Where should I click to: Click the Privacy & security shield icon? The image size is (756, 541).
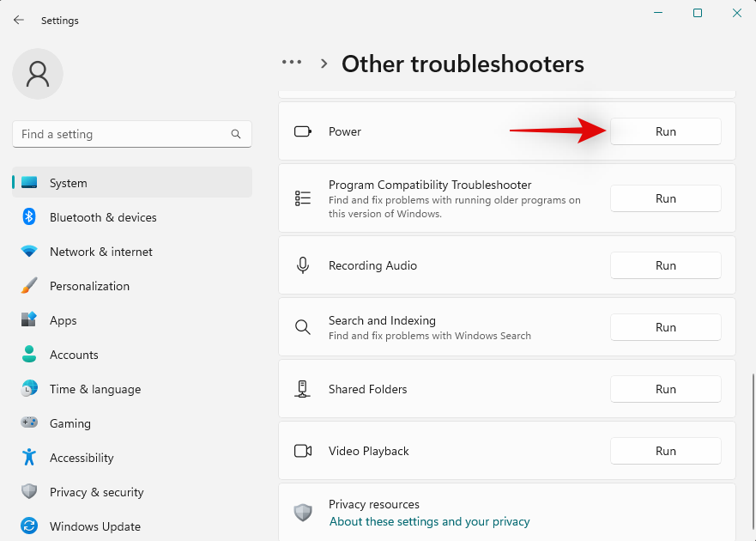(29, 491)
